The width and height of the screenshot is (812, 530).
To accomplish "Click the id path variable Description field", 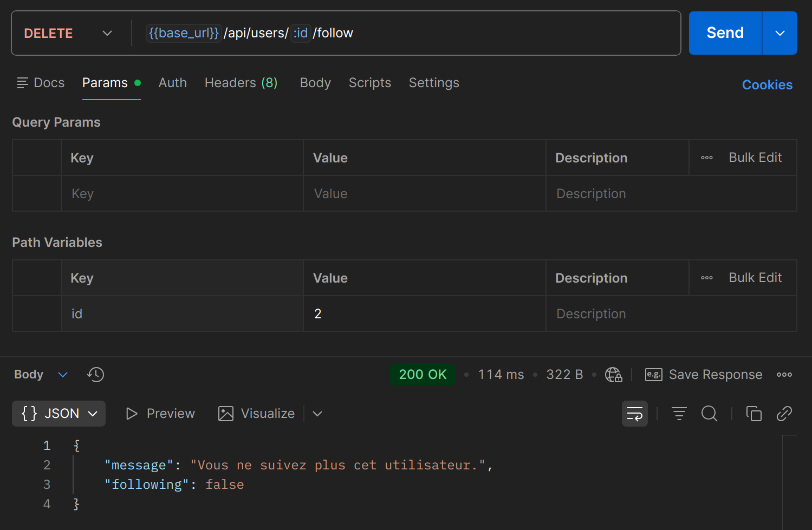I will click(671, 313).
